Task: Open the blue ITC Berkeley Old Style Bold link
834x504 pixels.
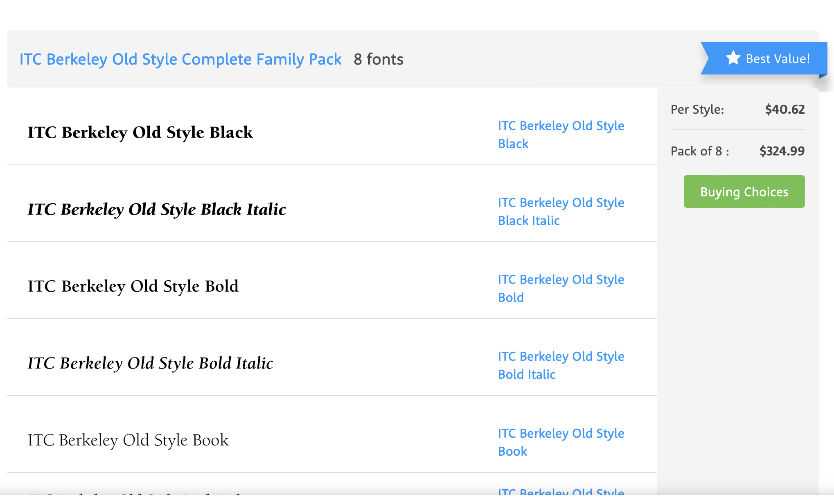Action: pos(561,288)
